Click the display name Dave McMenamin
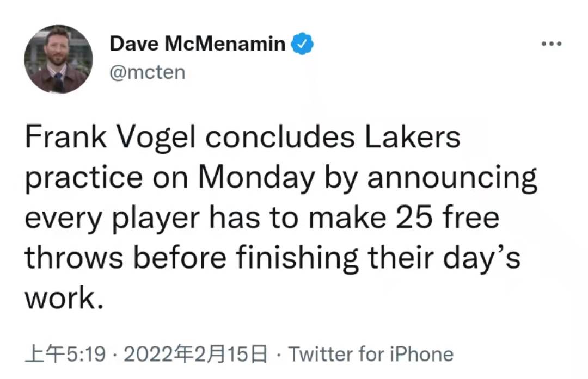 pos(198,44)
